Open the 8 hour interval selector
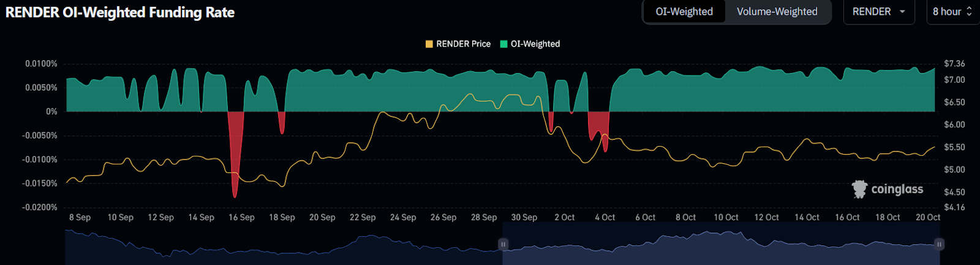Screen dimensions: 980x265 click(953, 12)
